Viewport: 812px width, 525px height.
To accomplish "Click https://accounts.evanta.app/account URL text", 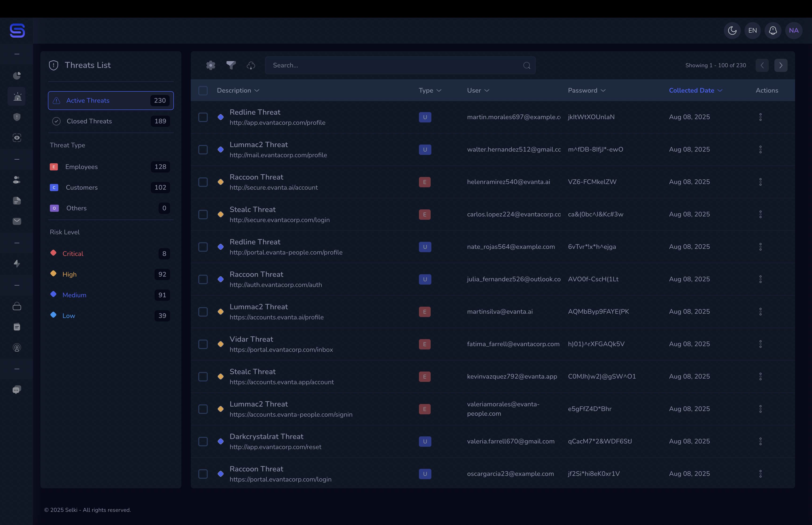I will click(281, 382).
